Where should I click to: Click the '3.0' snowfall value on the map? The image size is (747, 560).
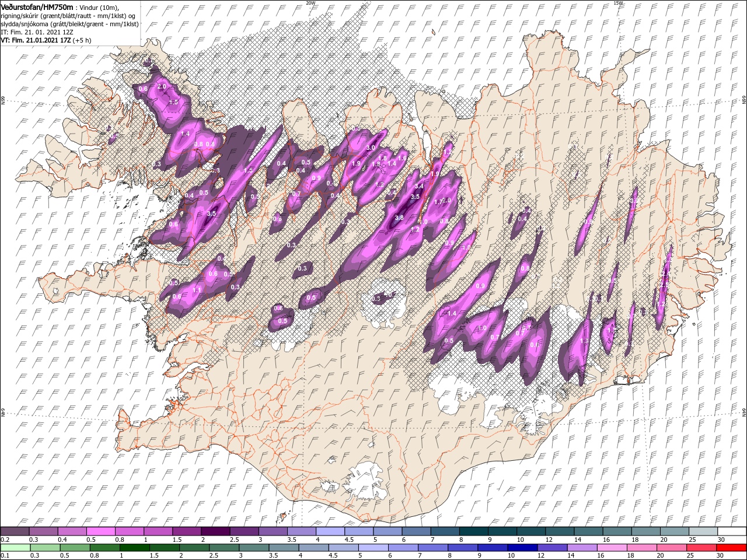pos(370,148)
